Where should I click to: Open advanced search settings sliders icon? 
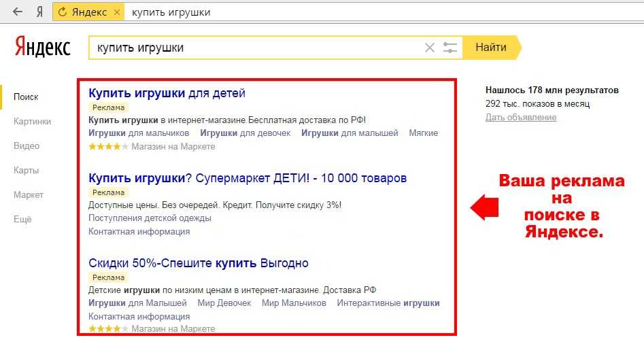450,48
